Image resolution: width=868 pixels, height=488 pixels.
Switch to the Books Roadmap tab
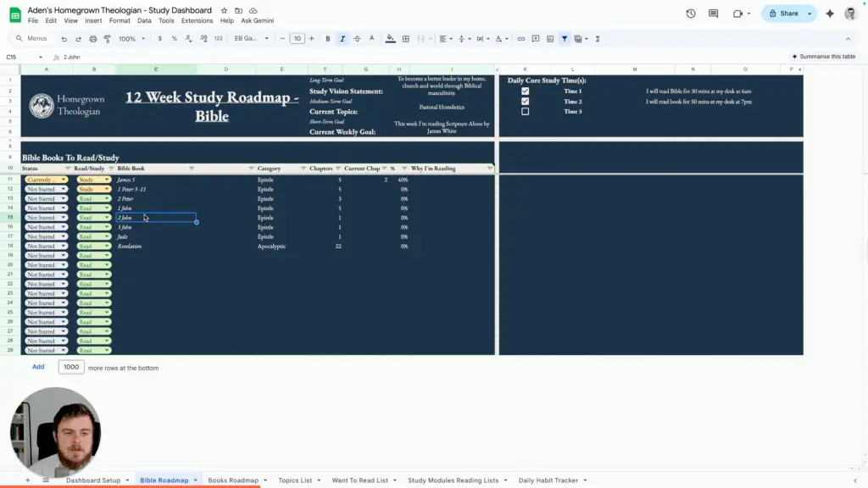click(x=233, y=480)
